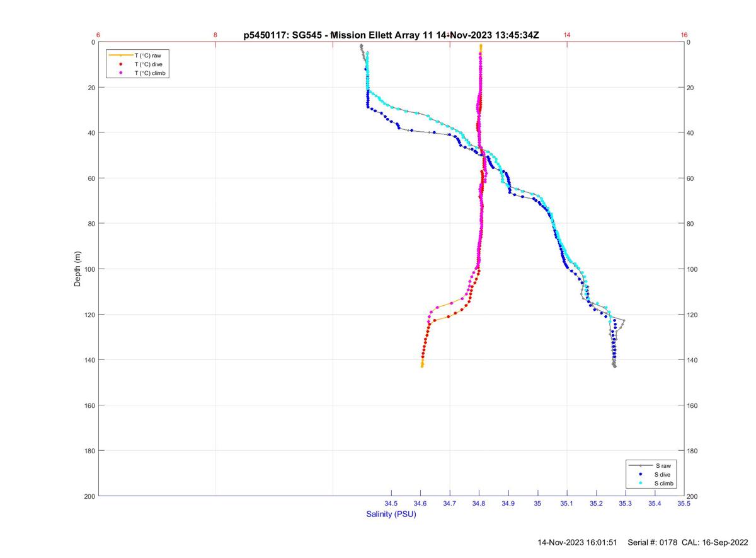This screenshot has width=756, height=558.
Task: Click the '180' tick on the right depth axis
Action: pyautogui.click(x=693, y=451)
